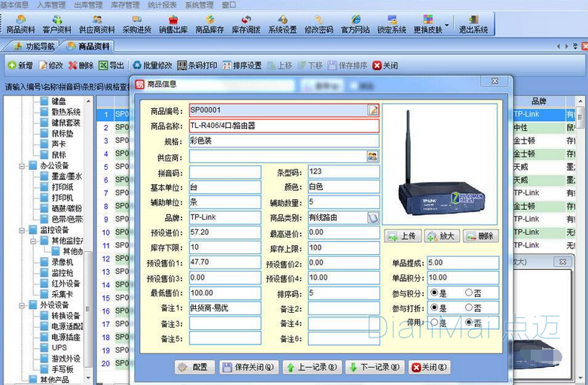Open 商品资料 in the main toolbar
The height and width of the screenshot is (385, 588).
coord(20,24)
